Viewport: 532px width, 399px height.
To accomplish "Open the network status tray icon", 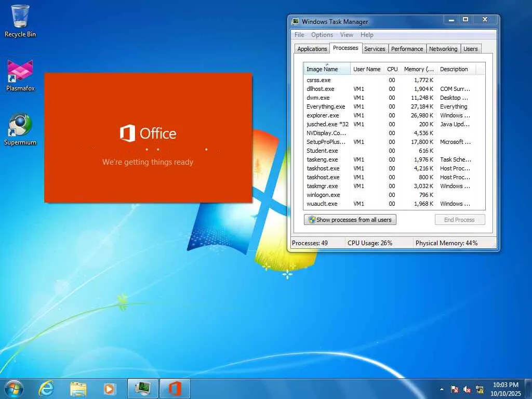I will pyautogui.click(x=480, y=389).
